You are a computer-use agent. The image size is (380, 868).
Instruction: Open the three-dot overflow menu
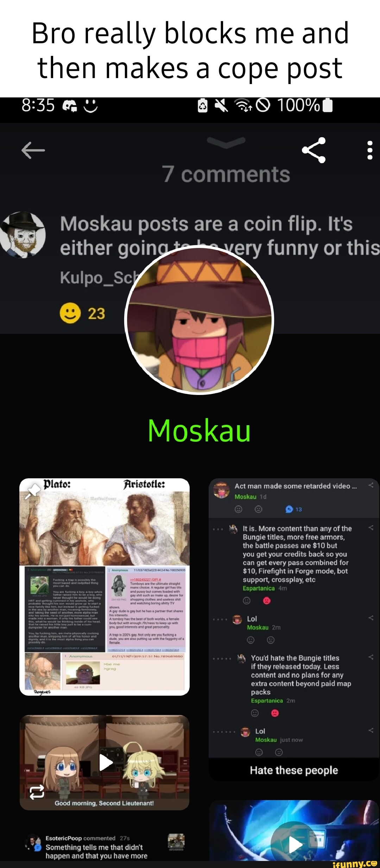369,150
